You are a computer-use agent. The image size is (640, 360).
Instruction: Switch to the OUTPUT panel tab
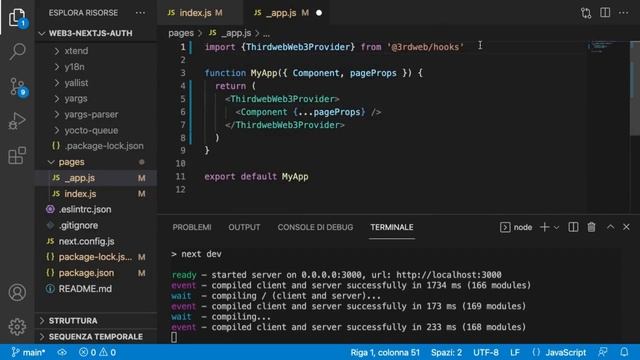[x=244, y=227]
